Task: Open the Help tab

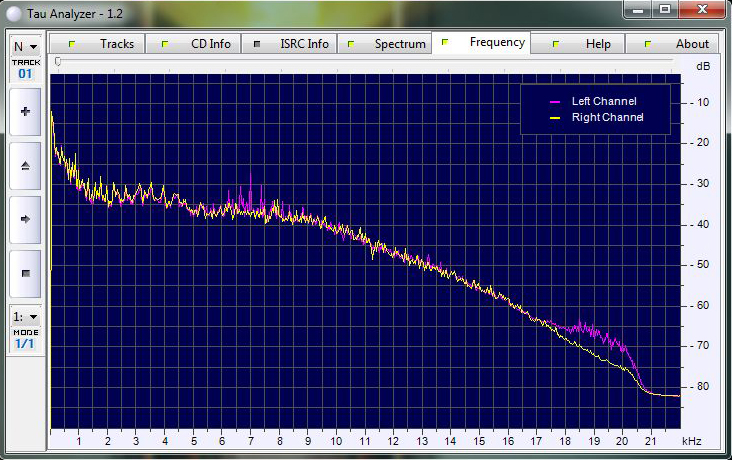Action: click(598, 44)
